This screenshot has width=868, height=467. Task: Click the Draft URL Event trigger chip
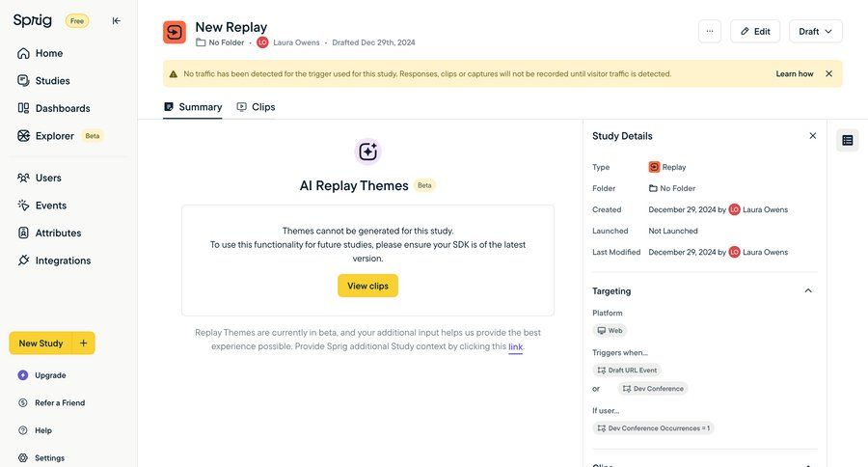click(x=627, y=371)
